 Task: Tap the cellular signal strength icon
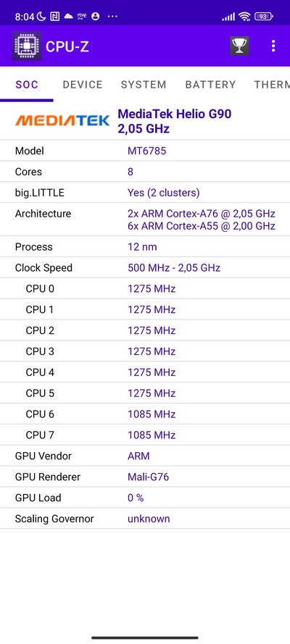tap(228, 17)
